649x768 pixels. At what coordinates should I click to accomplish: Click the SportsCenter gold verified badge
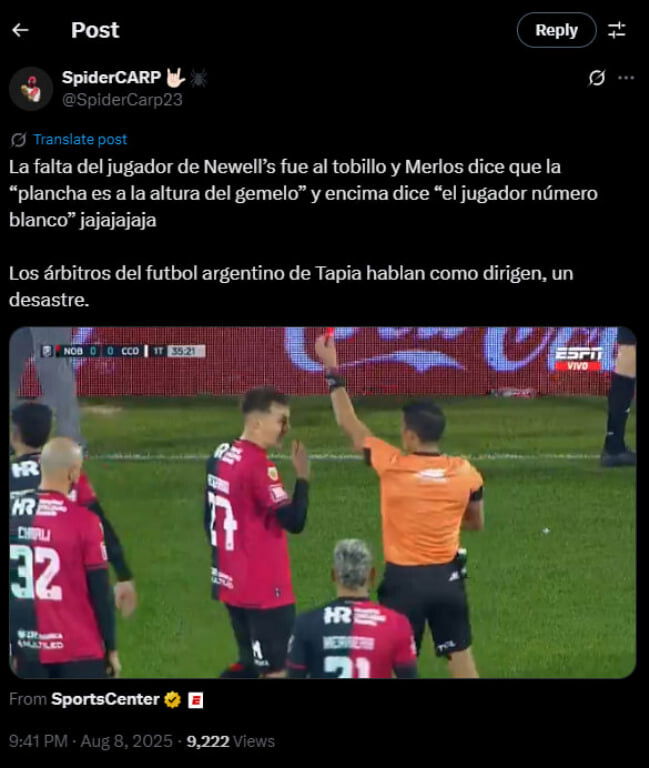coord(172,700)
